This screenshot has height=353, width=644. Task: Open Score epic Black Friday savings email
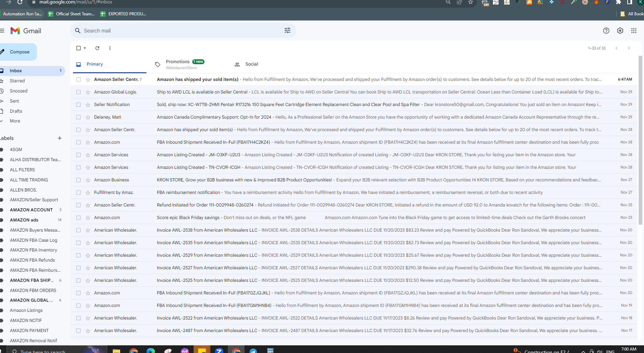(x=354, y=218)
